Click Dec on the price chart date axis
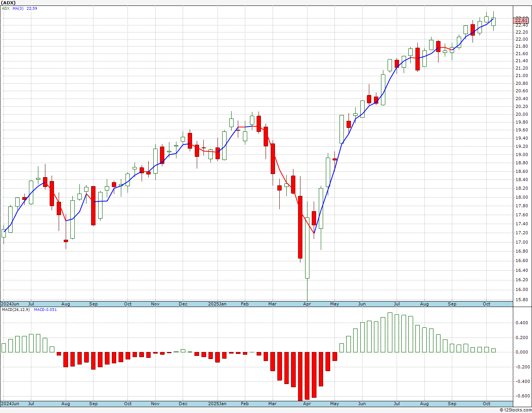Image resolution: width=532 pixels, height=413 pixels. [x=183, y=304]
